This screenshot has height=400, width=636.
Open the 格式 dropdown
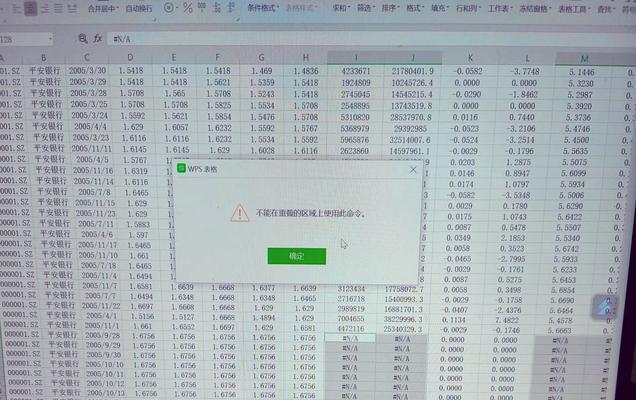click(415, 8)
